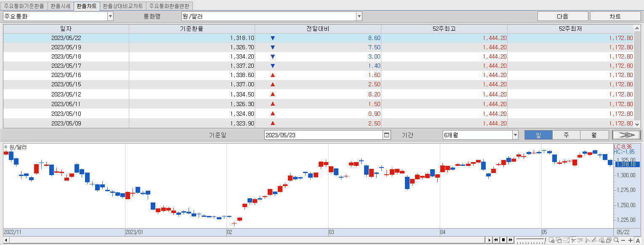Open the 6개월 period dropdown
The image size is (644, 245).
pos(515,135)
